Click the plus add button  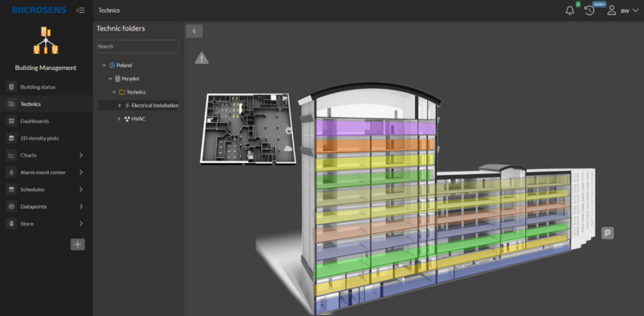[78, 244]
